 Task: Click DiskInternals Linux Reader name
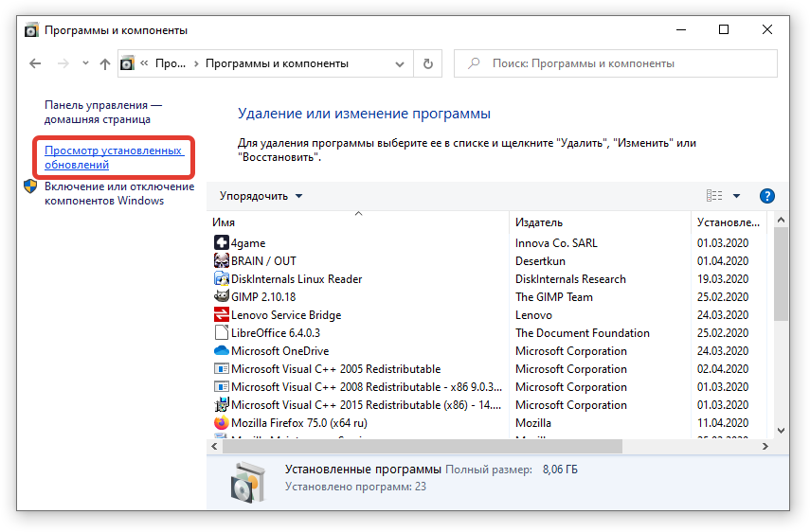click(x=297, y=278)
